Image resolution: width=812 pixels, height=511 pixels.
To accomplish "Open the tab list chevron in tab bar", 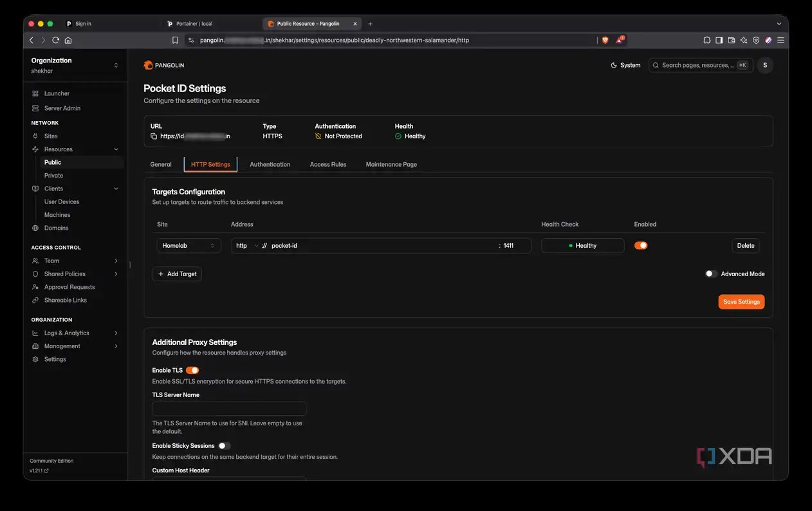I will [x=779, y=24].
